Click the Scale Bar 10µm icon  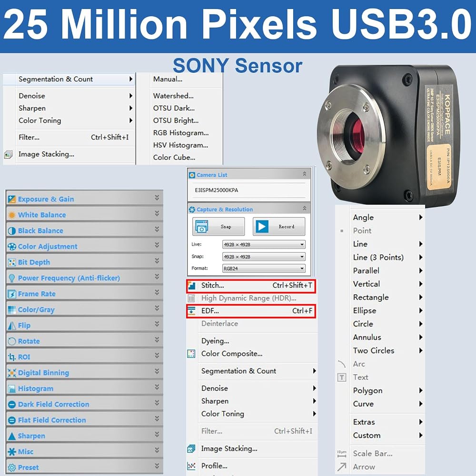tap(341, 454)
